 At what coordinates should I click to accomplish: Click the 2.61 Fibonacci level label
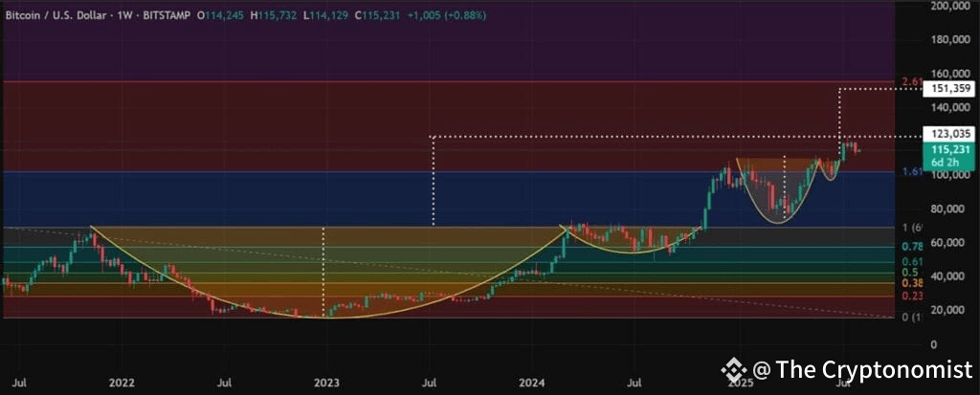tap(911, 82)
